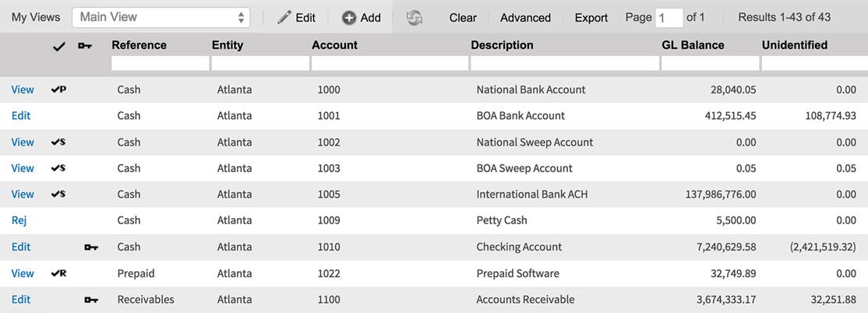Click checkmark P status icon for account 1000
This screenshot has height=313, width=868.
(x=58, y=89)
